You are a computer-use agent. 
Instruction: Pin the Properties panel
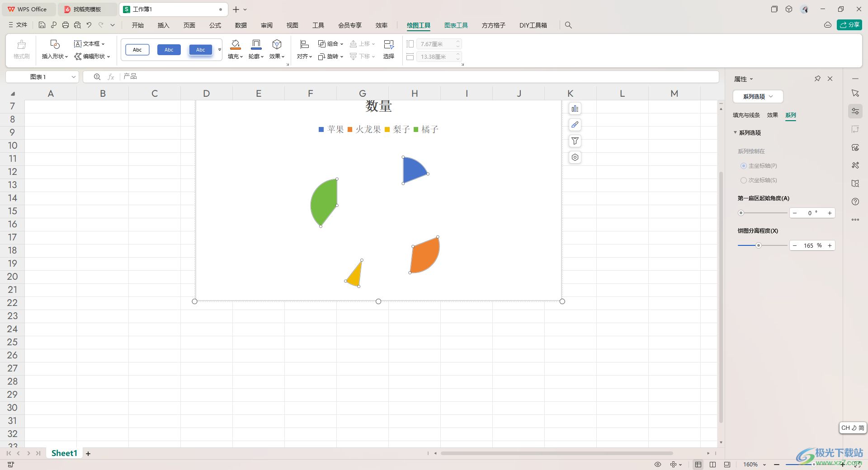click(x=817, y=79)
